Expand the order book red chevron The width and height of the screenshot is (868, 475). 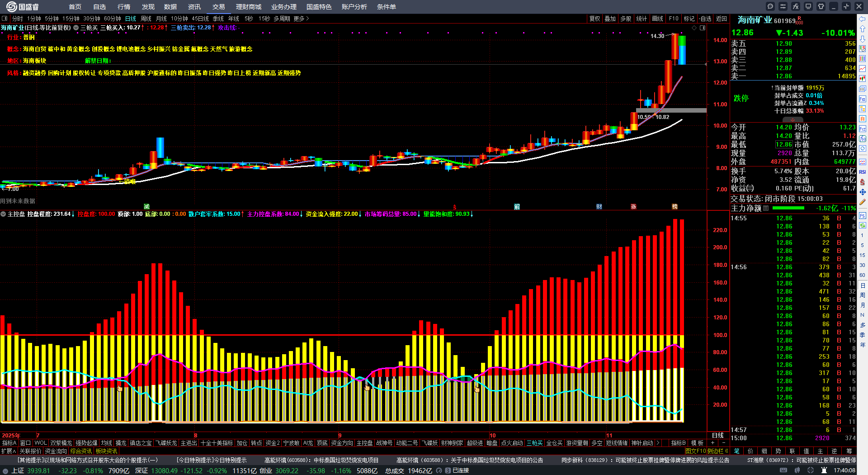[x=793, y=119]
